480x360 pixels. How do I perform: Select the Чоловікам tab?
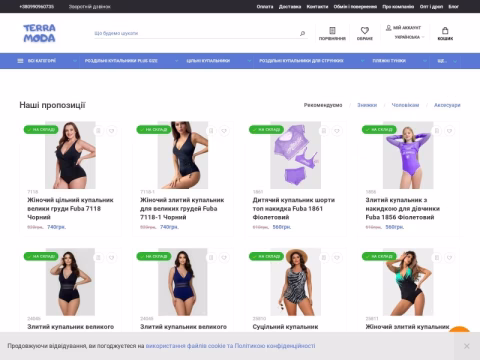[x=405, y=105]
